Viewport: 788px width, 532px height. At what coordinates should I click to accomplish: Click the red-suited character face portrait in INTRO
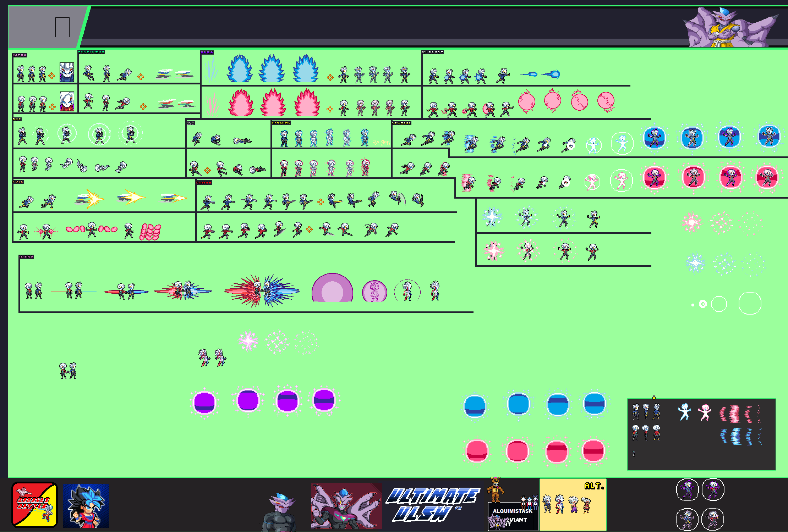point(67,101)
